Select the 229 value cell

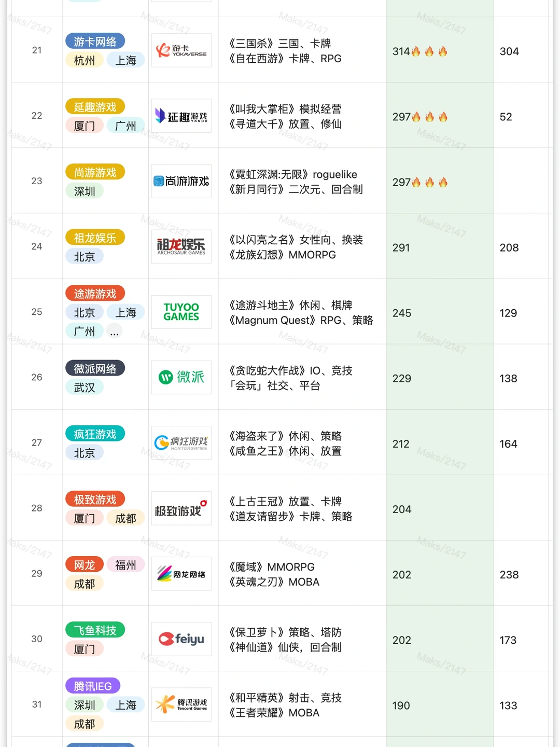[x=440, y=377]
